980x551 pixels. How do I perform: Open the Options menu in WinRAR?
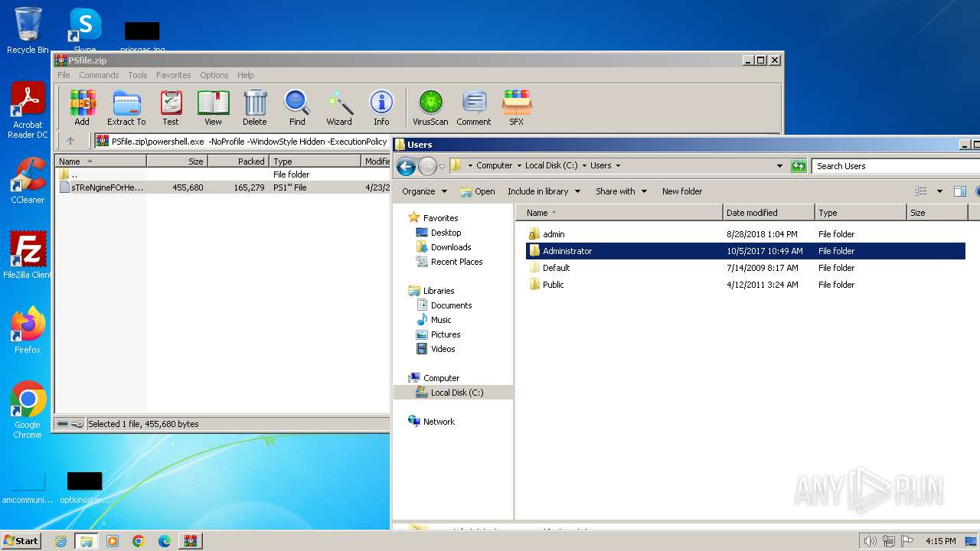click(214, 75)
